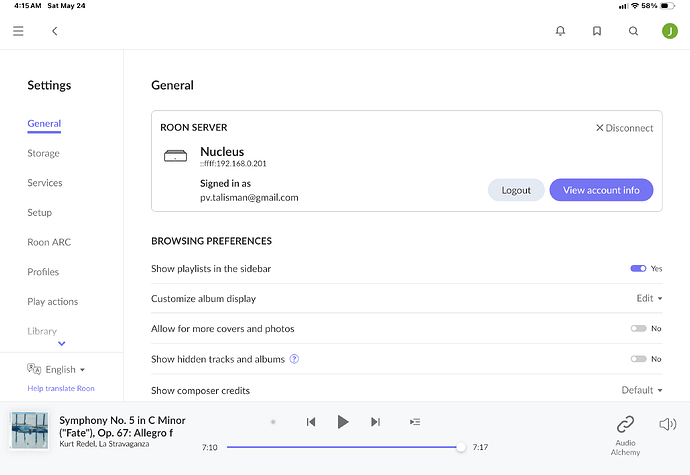Viewport: 690px width, 475px height.
Task: Click the seek bar position handle
Action: click(x=461, y=447)
